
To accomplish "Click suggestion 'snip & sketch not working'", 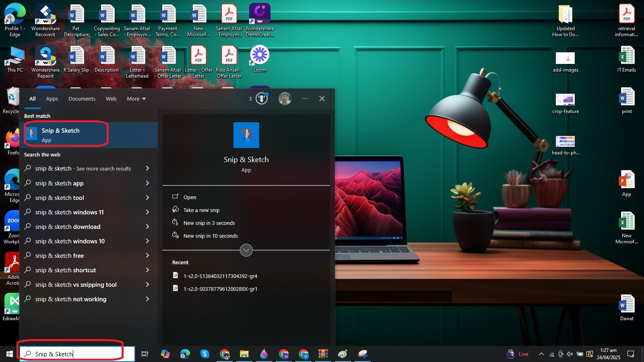I will pos(71,299).
